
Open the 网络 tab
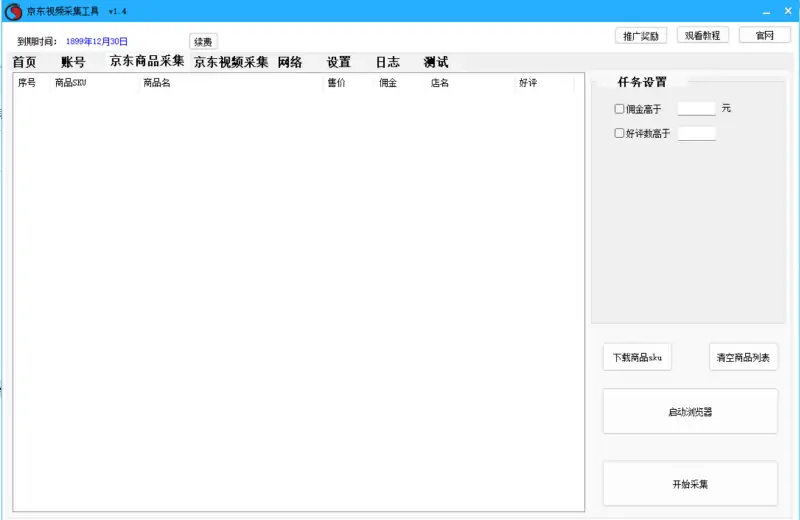290,62
